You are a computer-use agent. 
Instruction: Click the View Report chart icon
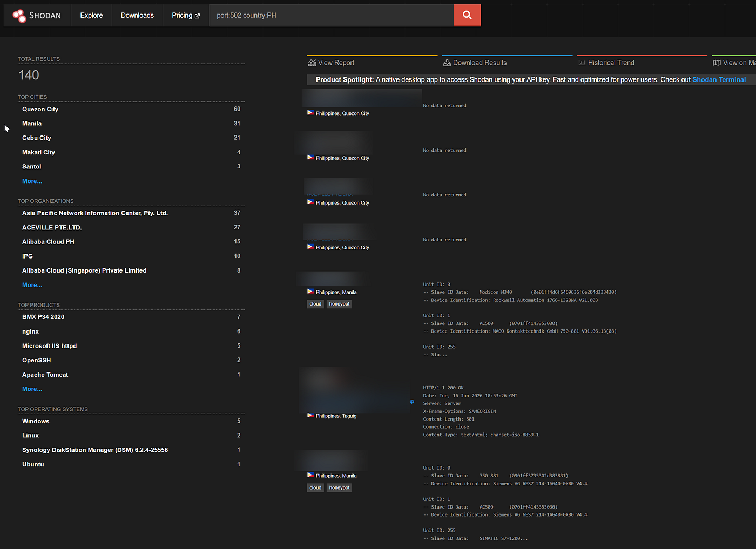pyautogui.click(x=312, y=63)
